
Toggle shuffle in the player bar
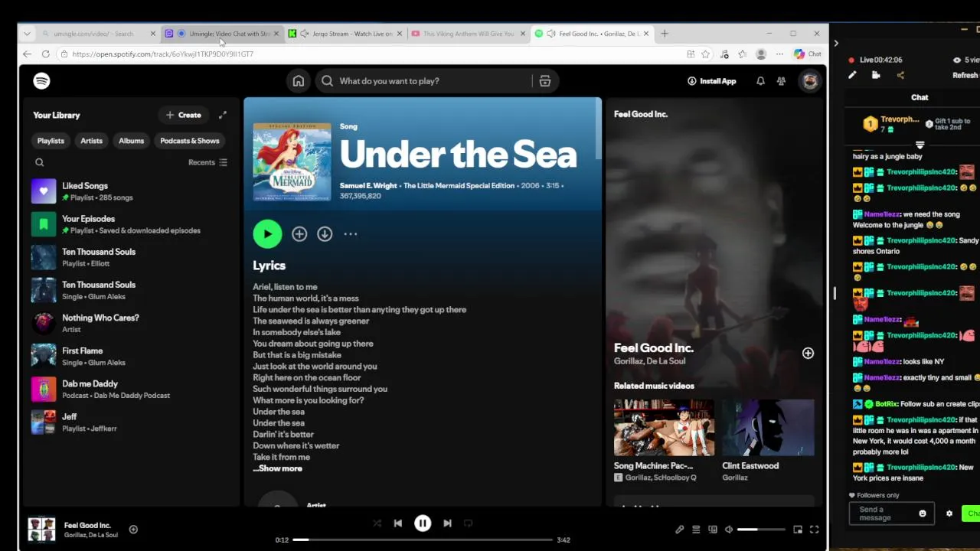pyautogui.click(x=377, y=523)
